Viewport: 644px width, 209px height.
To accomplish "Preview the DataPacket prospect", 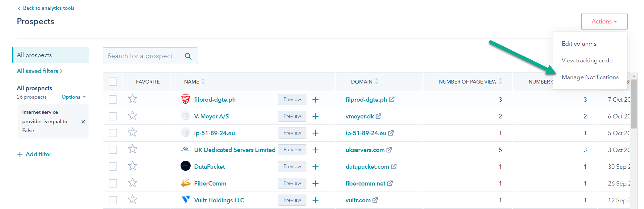I will click(292, 166).
